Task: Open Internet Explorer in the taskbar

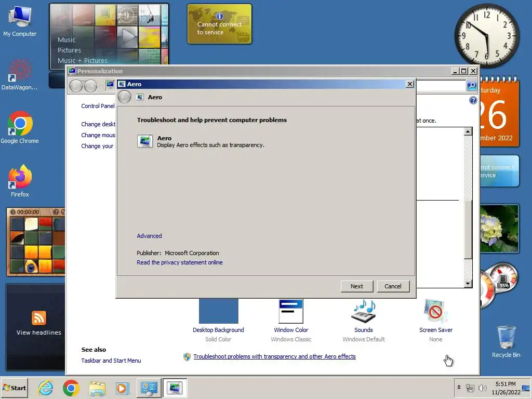Action: tap(46, 388)
